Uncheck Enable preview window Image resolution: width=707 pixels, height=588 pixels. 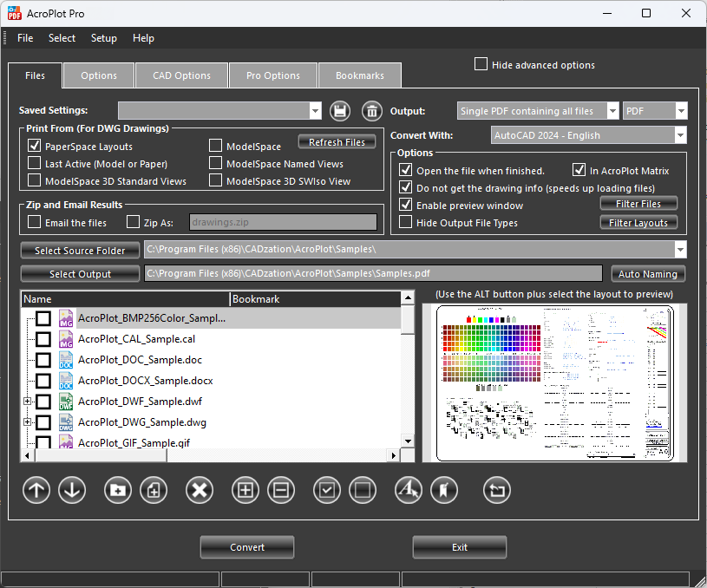pos(406,205)
